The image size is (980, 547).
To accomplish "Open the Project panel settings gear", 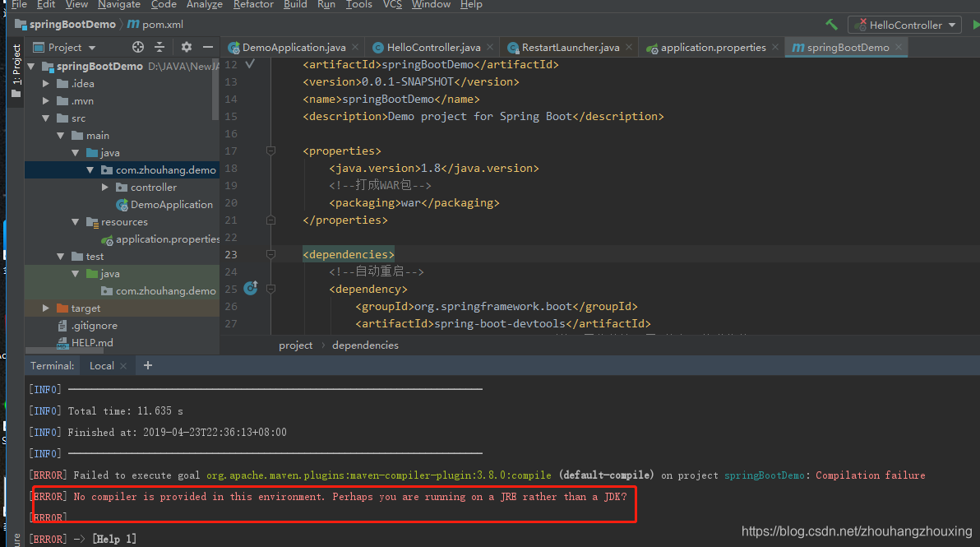I will [187, 47].
